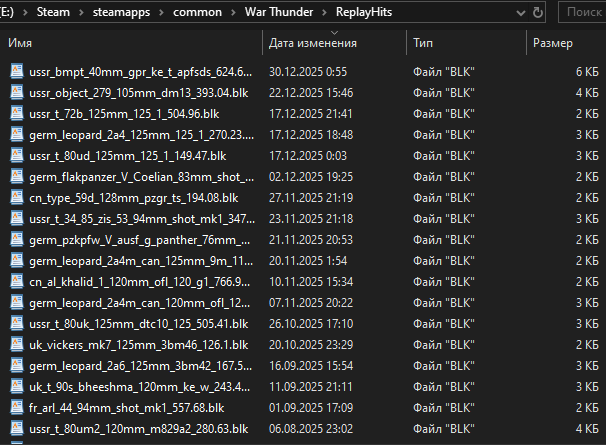The image size is (606, 445).
Task: Select the fr_arl_44 file icon
Action: [17, 407]
